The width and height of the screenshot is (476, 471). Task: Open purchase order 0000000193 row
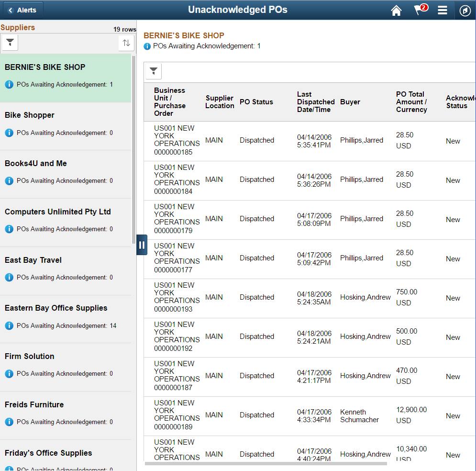(310, 298)
